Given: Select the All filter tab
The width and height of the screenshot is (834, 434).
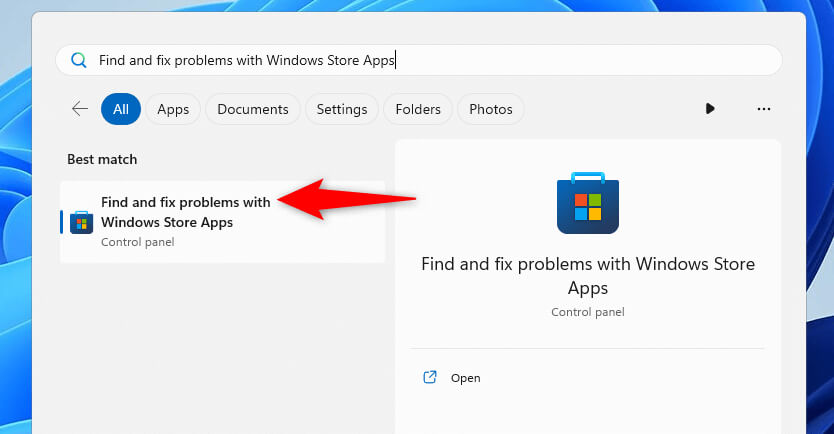Looking at the screenshot, I should click(121, 109).
